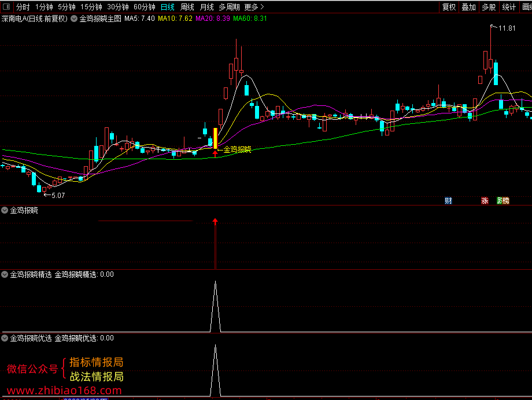Open the 金鸡报晓精选 indicator dropdown
The width and height of the screenshot is (532, 400).
(x=5, y=274)
